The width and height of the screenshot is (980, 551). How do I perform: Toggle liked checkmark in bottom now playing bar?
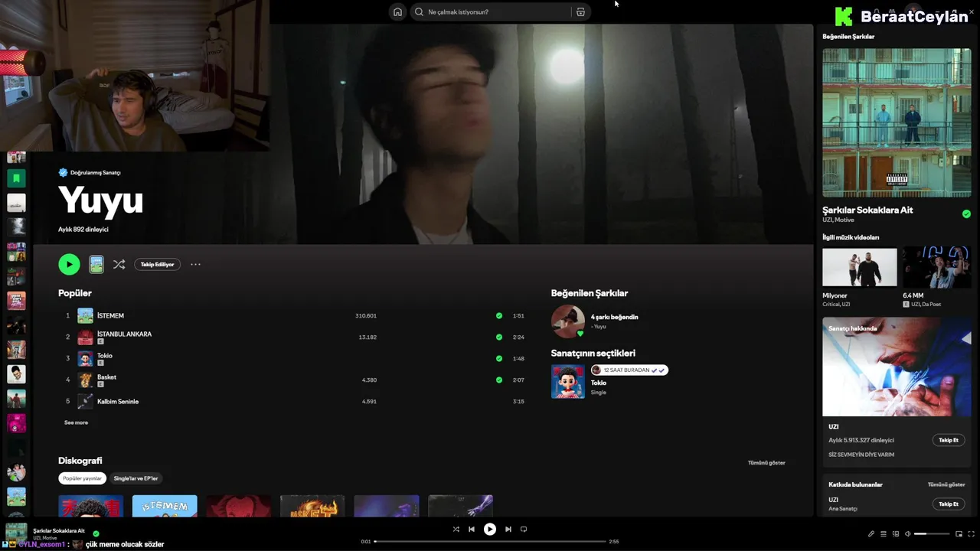(x=96, y=533)
